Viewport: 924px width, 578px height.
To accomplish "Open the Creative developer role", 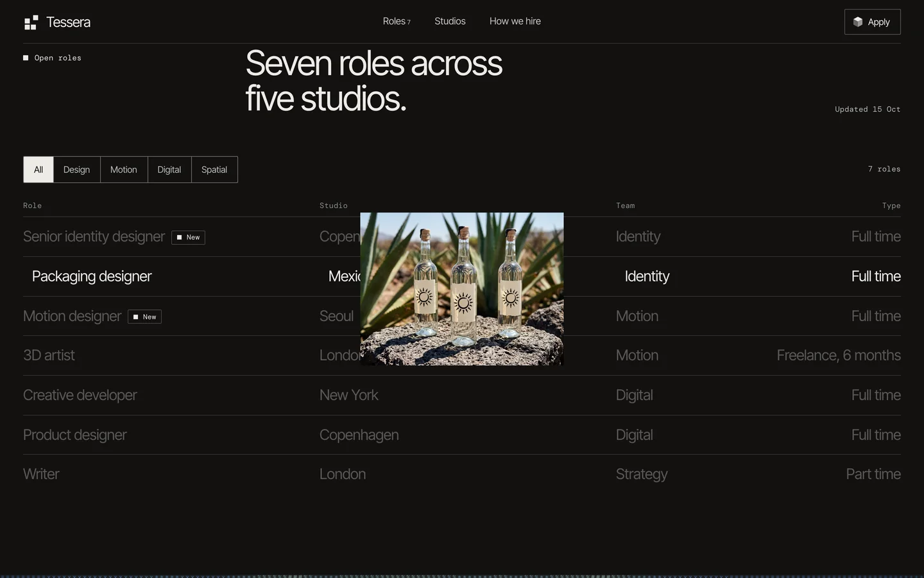I will [462, 396].
